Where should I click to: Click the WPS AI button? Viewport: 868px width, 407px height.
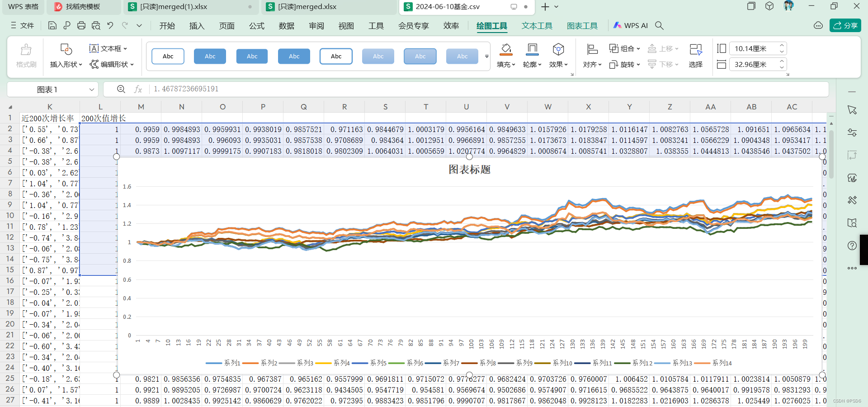coord(630,26)
